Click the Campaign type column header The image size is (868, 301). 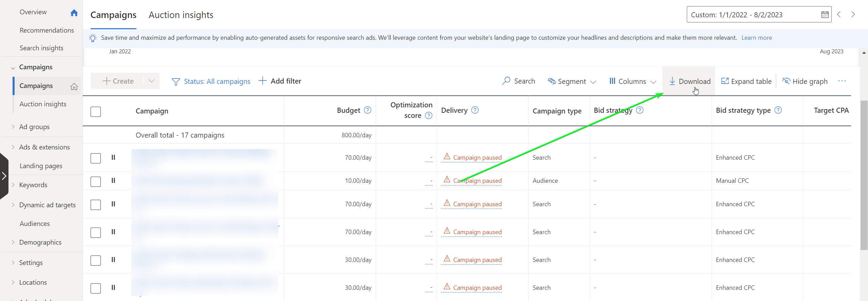(x=557, y=111)
